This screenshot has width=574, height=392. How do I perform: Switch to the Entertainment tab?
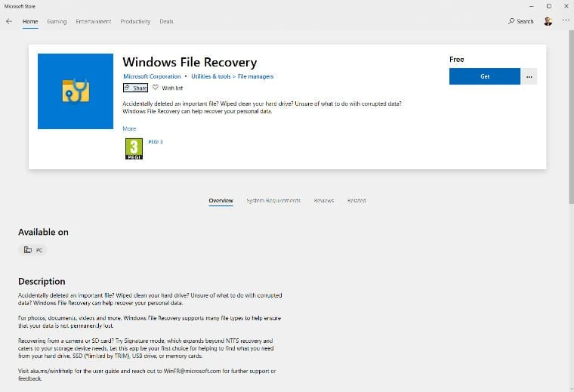[94, 21]
